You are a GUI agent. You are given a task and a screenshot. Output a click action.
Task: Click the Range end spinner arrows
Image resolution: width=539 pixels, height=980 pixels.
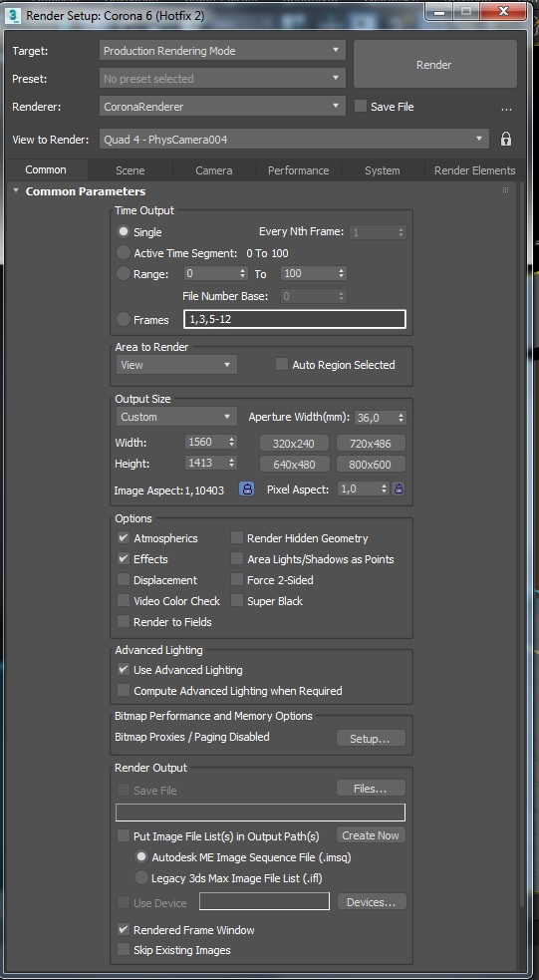(x=341, y=273)
